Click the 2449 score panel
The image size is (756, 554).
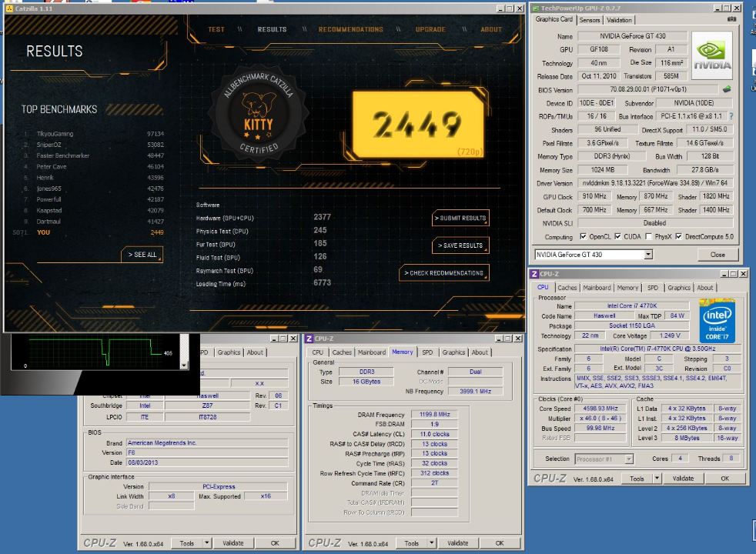pos(419,125)
